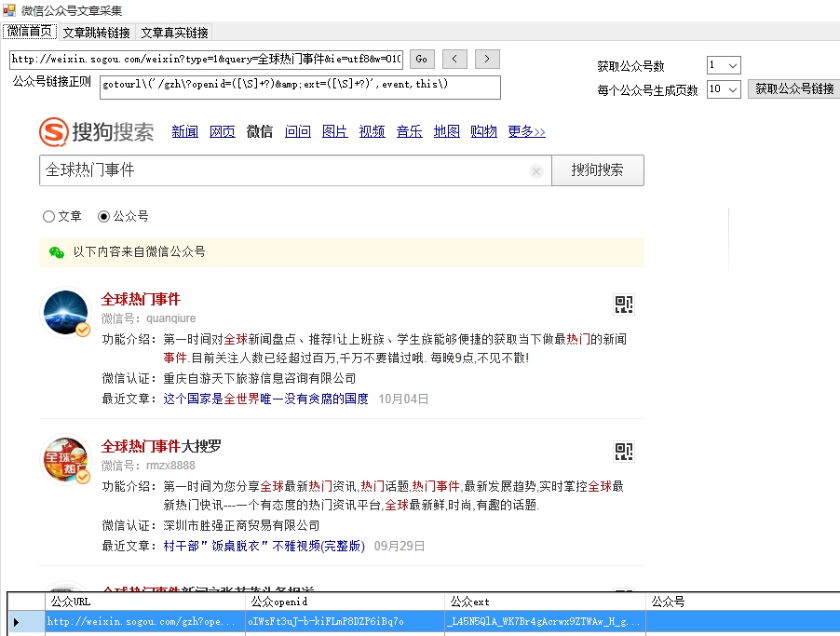Open article 这个国家是全世界唯一没有贪腐的国度

265,399
